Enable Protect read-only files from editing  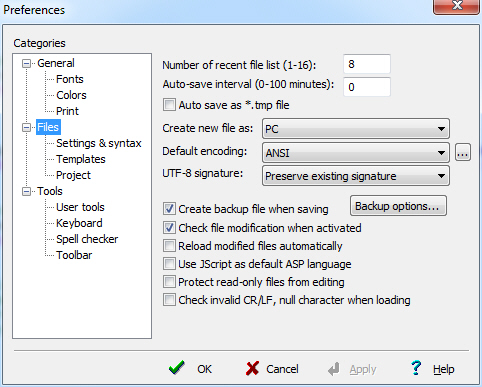click(169, 282)
